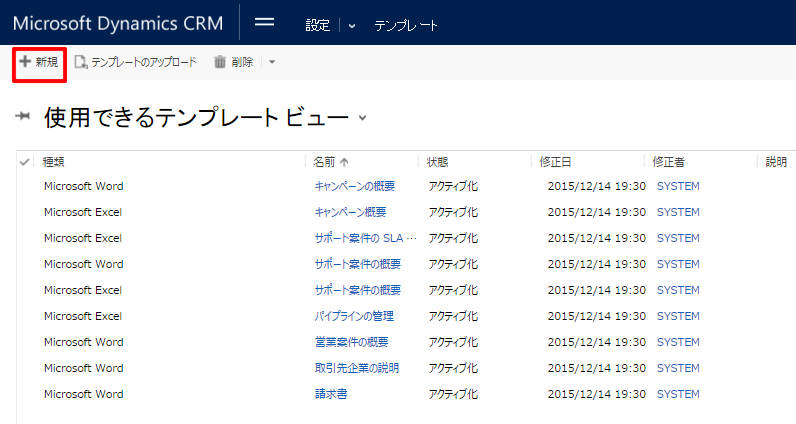Open サポート案件の概要 link in the last Excel-listed duplicate row
The height and width of the screenshot is (424, 796).
coord(357,290)
